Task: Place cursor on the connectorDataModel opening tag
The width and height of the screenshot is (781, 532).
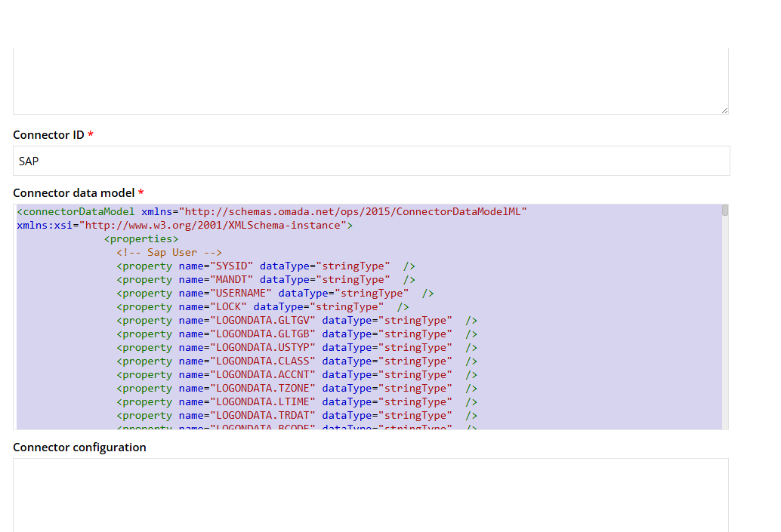Action: (76, 212)
